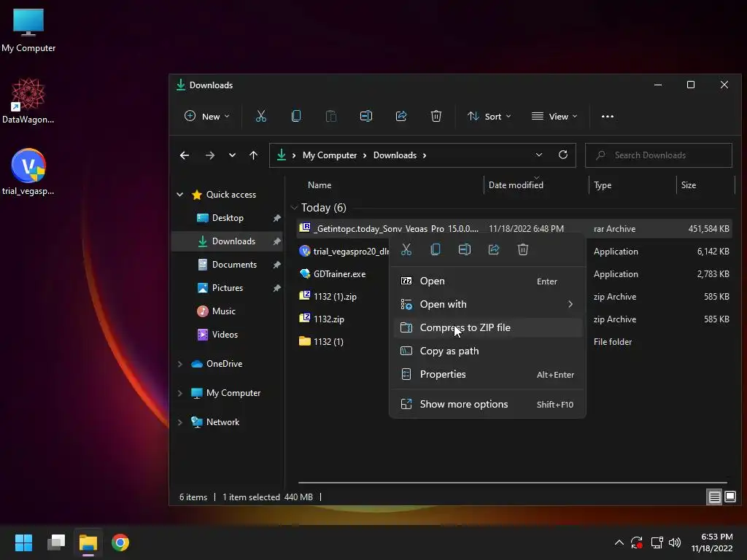Open the clock and date in taskbar
Screen dimensions: 747x560
(712, 542)
